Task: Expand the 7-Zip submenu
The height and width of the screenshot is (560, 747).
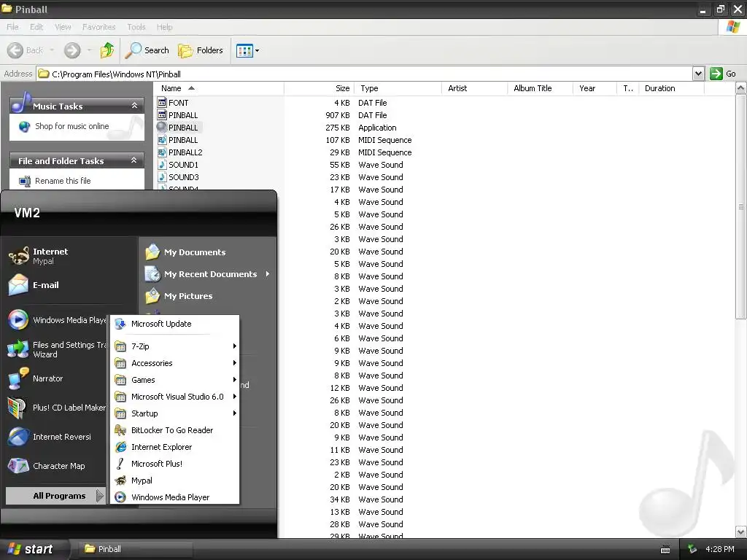Action: (175, 346)
